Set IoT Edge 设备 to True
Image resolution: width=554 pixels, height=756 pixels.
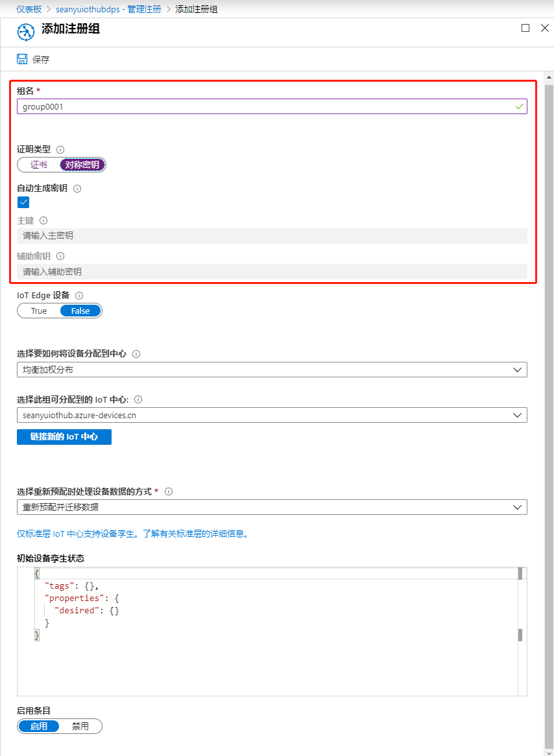click(39, 311)
